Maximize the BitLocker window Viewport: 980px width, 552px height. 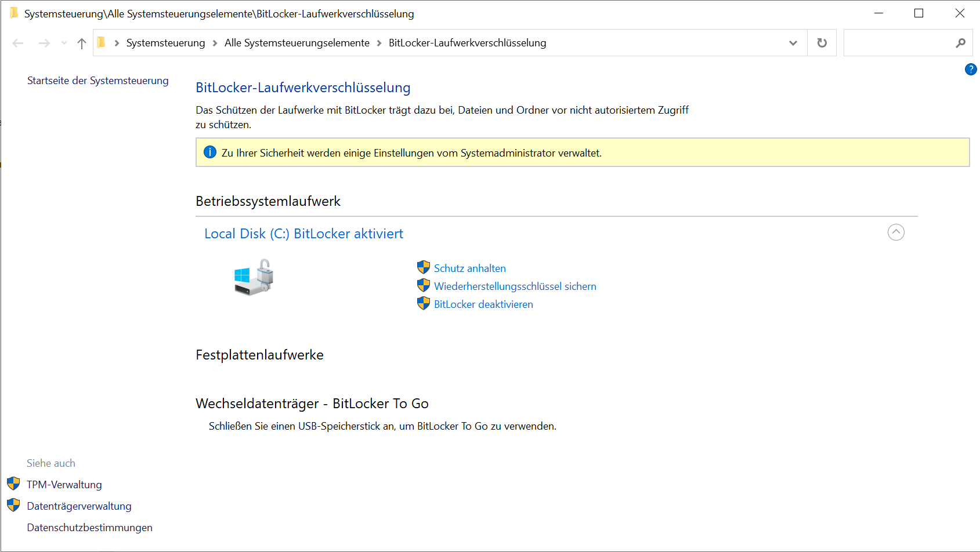click(x=918, y=13)
